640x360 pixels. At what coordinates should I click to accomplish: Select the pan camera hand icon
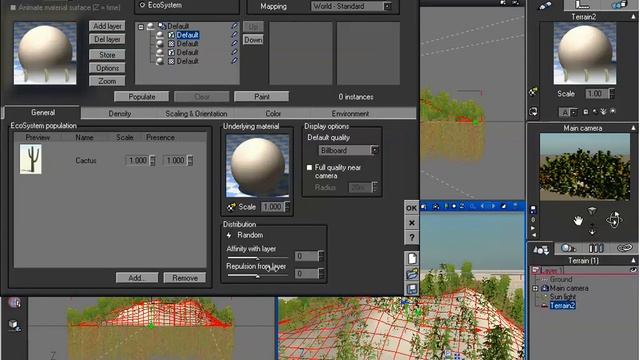(x=578, y=221)
